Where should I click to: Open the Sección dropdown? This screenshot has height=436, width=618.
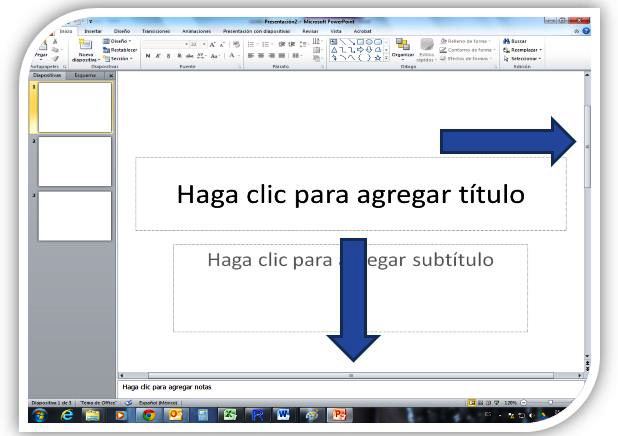click(x=121, y=58)
